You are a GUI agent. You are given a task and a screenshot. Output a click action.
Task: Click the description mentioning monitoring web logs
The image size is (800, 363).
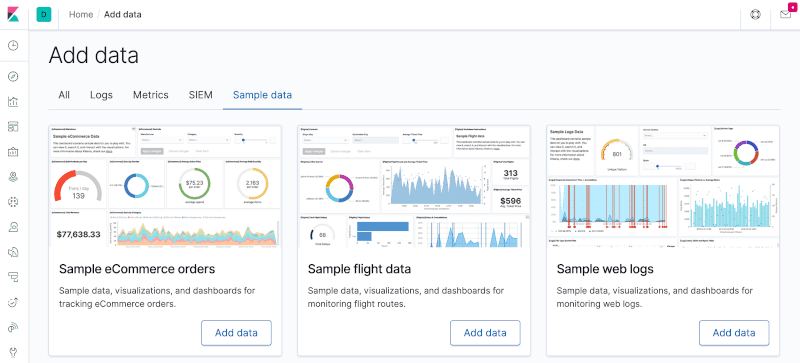click(x=655, y=297)
